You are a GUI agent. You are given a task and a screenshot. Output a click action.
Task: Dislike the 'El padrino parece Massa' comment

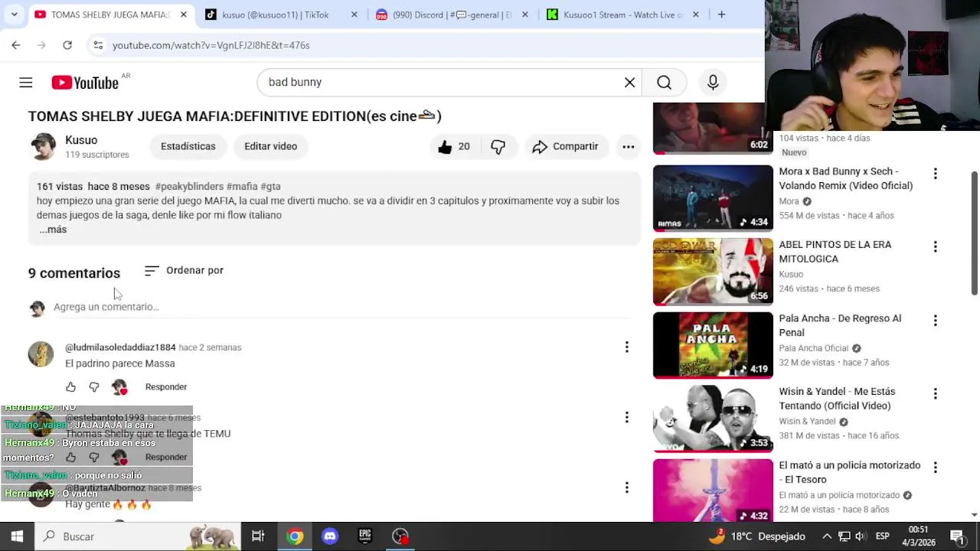94,387
